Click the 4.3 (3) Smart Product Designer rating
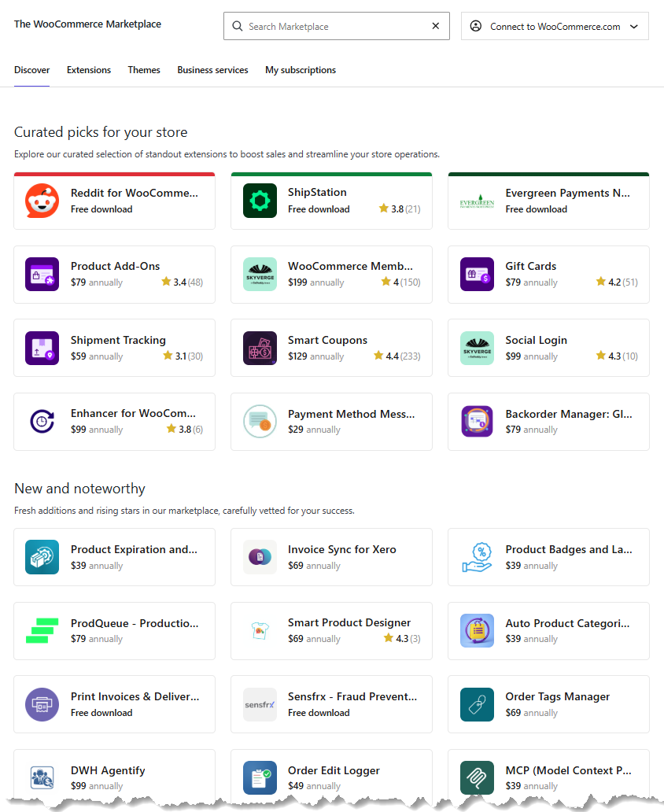The image size is (664, 812). tap(402, 639)
